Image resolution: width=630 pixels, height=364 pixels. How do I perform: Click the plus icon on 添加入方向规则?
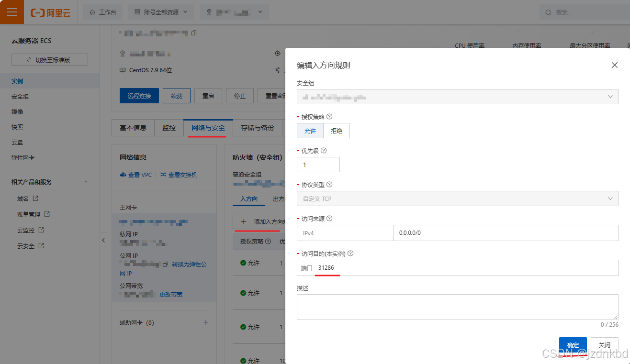[x=244, y=222]
